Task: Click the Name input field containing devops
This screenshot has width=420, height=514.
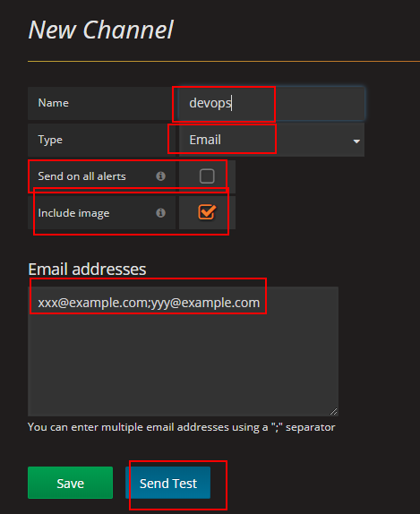Action: coord(271,103)
